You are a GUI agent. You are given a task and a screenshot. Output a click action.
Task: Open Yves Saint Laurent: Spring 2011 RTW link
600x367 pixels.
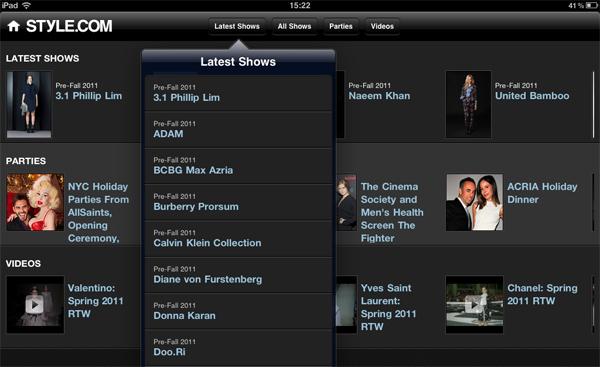pos(388,307)
